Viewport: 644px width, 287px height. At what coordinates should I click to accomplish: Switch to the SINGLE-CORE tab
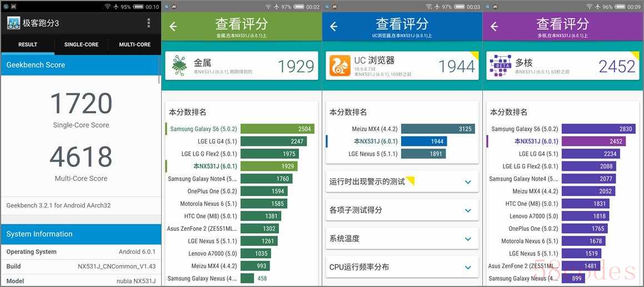(81, 44)
